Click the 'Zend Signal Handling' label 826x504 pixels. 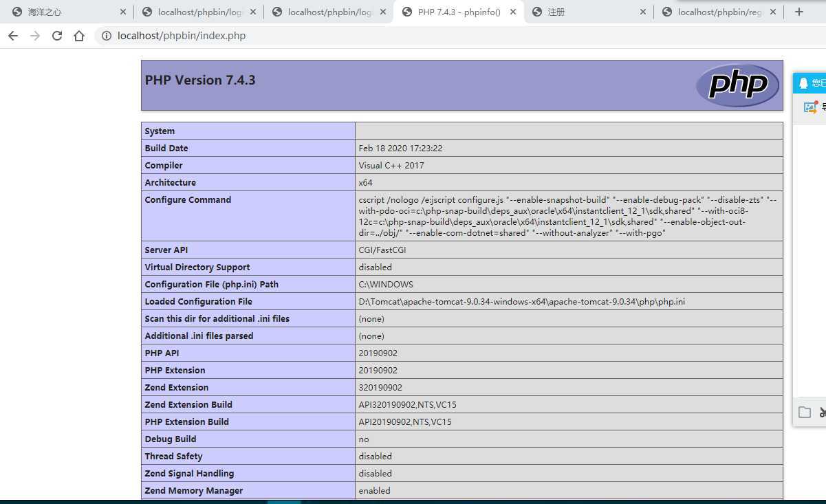(189, 473)
